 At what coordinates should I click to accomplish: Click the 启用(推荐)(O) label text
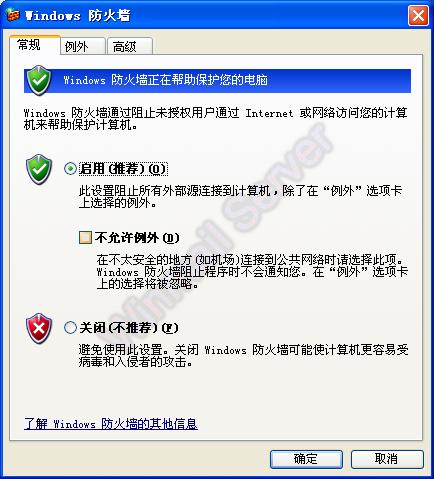point(123,169)
